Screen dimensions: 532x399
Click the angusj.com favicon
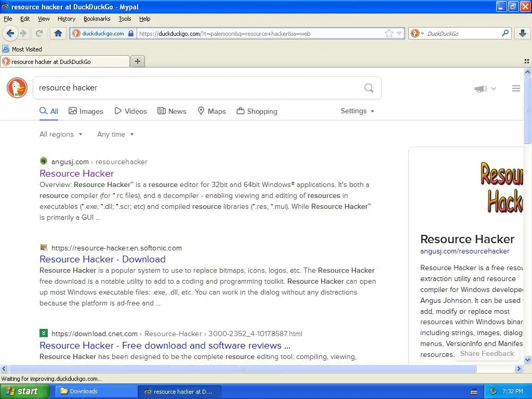tap(44, 161)
